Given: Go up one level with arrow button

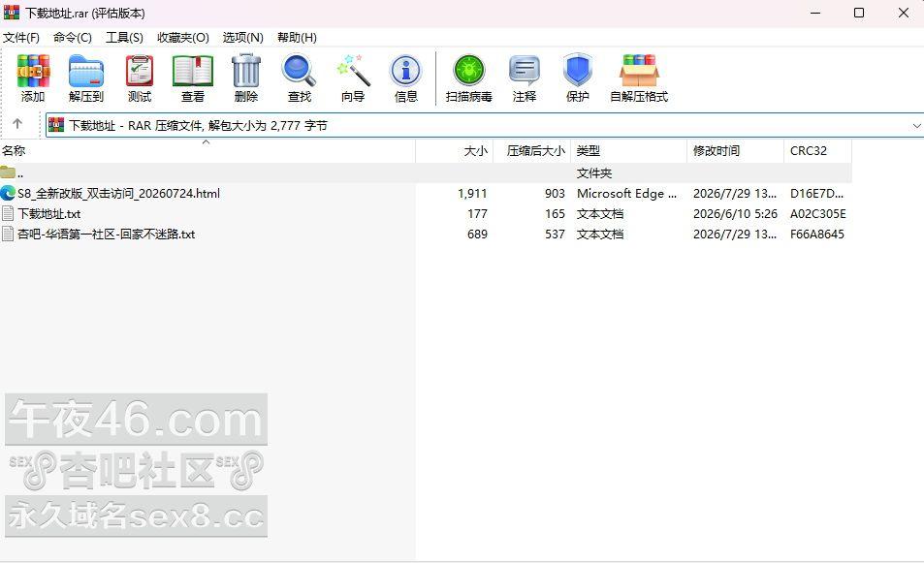Looking at the screenshot, I should 17,124.
